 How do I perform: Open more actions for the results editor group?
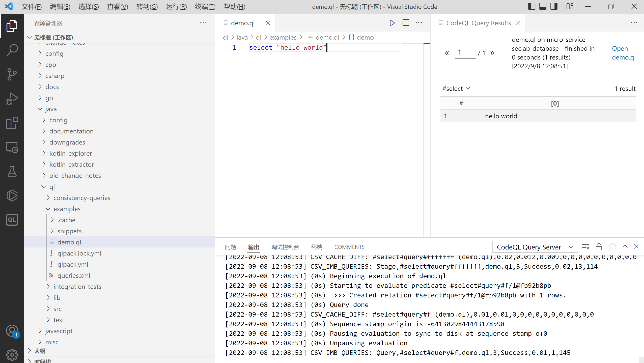634,23
